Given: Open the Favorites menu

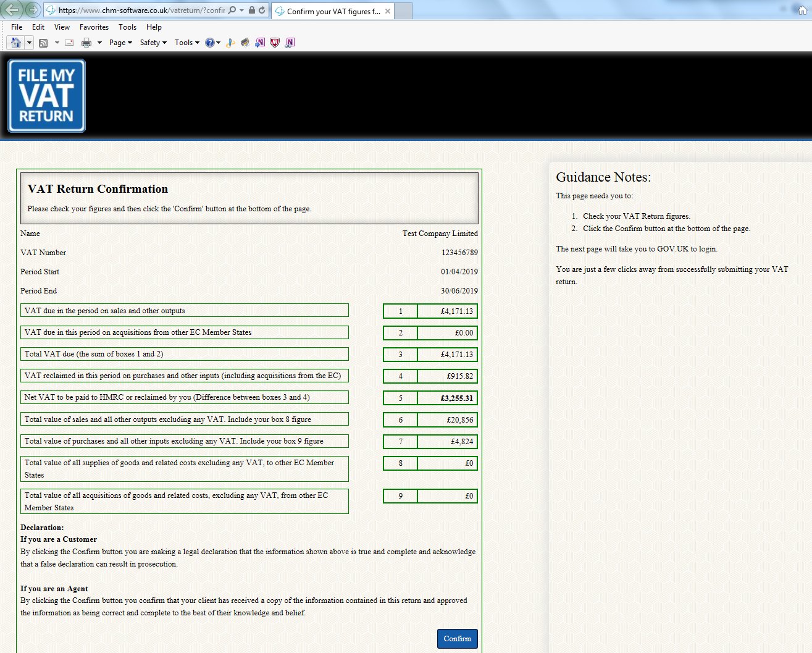Looking at the screenshot, I should click(x=94, y=27).
